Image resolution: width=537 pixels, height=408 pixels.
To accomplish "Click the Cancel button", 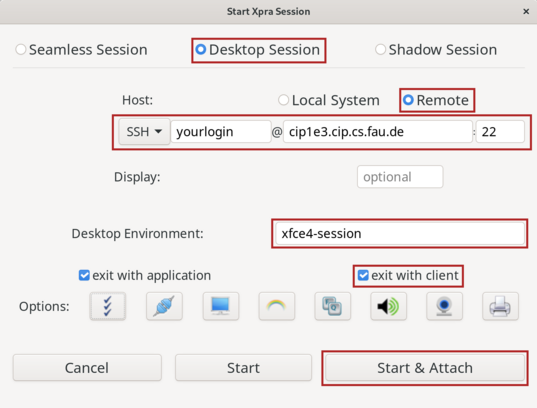I will tap(87, 368).
